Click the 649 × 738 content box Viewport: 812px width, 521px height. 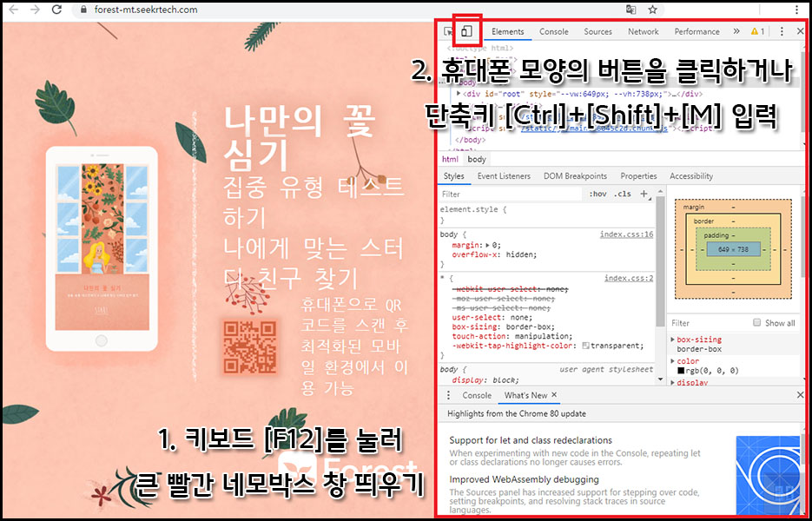[733, 249]
